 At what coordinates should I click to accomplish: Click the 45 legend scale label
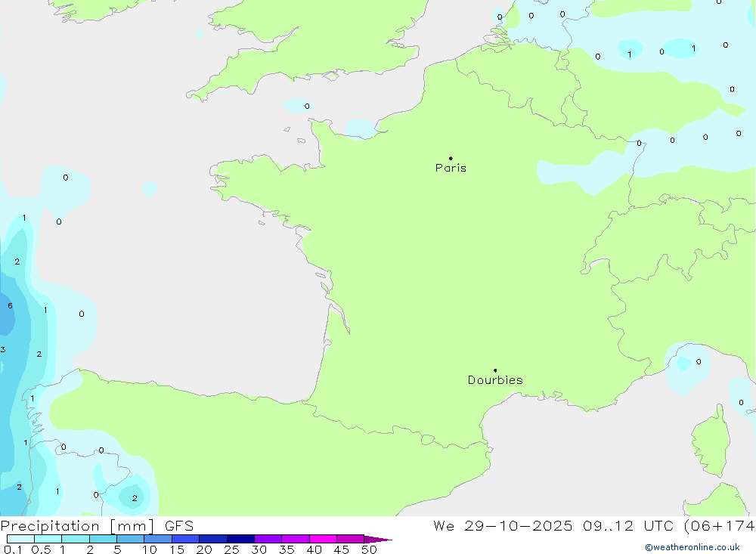(x=342, y=549)
